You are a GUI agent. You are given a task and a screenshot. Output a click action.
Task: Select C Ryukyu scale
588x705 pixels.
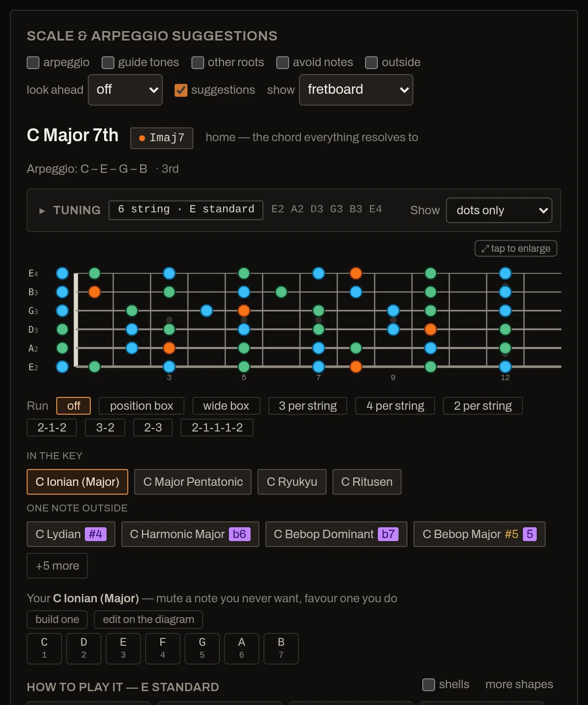pyautogui.click(x=292, y=482)
